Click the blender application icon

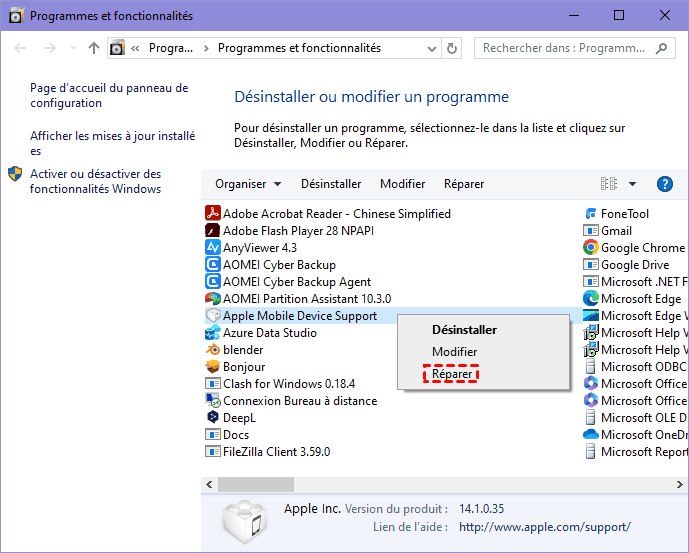[x=212, y=350]
